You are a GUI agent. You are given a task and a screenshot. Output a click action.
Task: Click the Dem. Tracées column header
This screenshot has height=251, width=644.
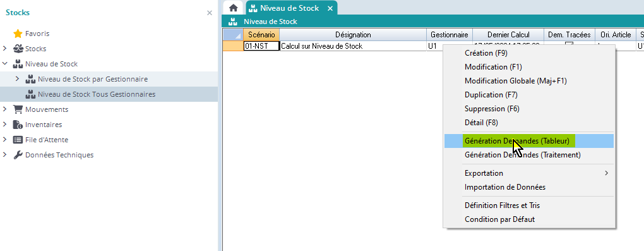coord(569,35)
